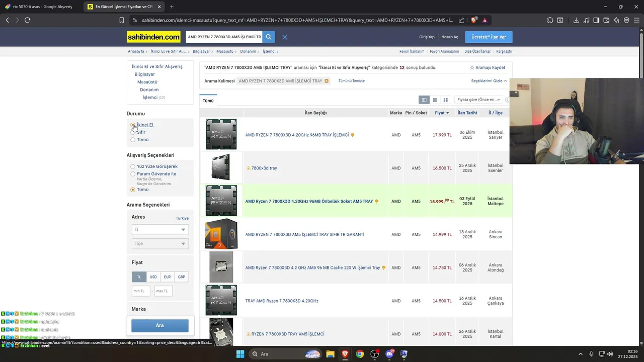Viewport: 644px width, 362px height.
Task: Select TL currency toggle
Action: pos(139,277)
